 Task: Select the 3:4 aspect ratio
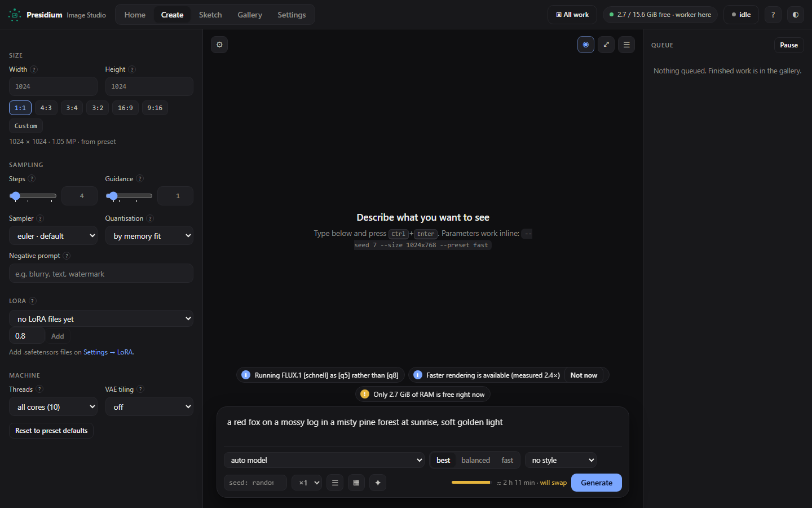[x=72, y=108]
